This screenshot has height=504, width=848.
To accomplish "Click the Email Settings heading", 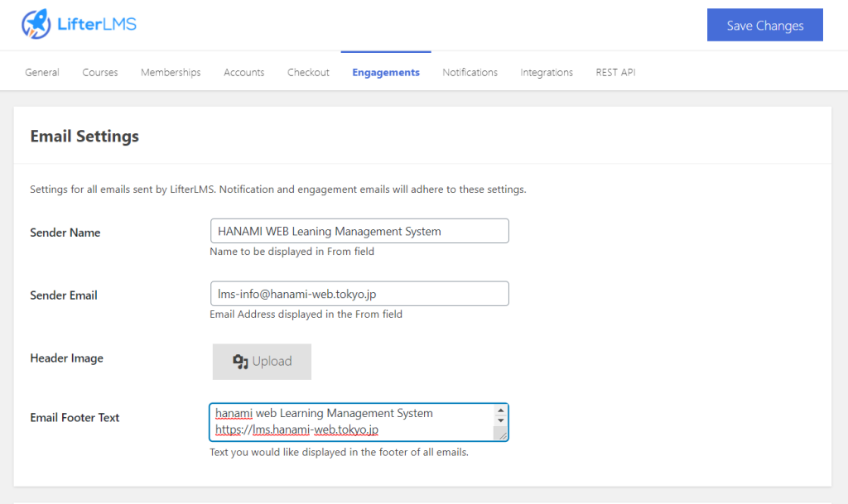I will click(84, 136).
